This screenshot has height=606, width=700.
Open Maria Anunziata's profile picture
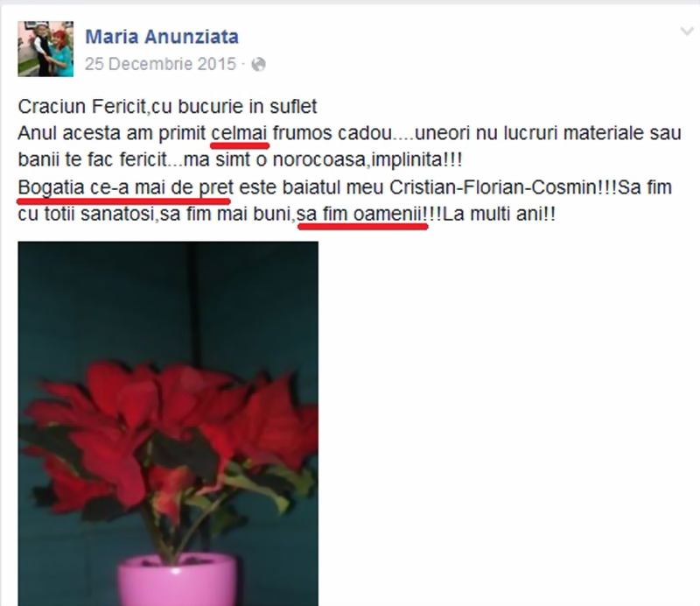(45, 49)
